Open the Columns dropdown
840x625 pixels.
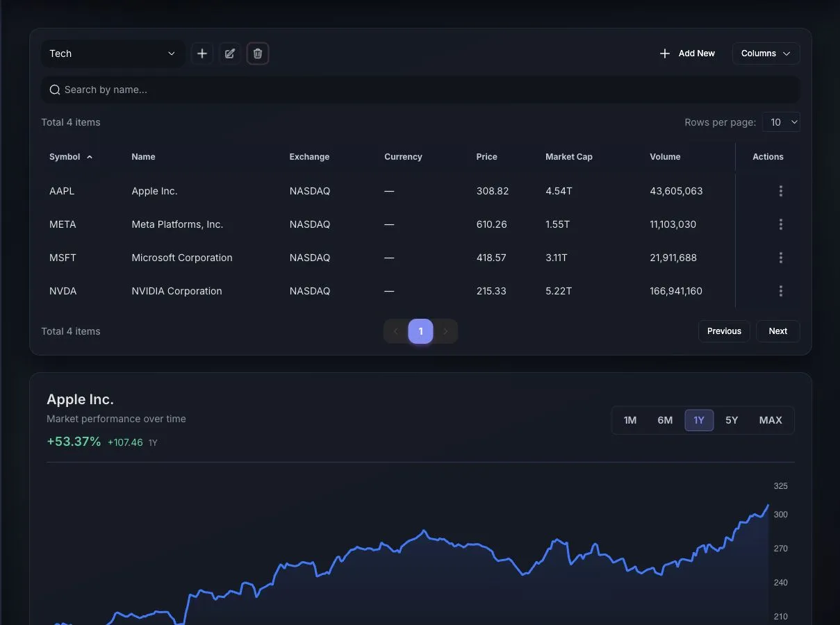766,53
